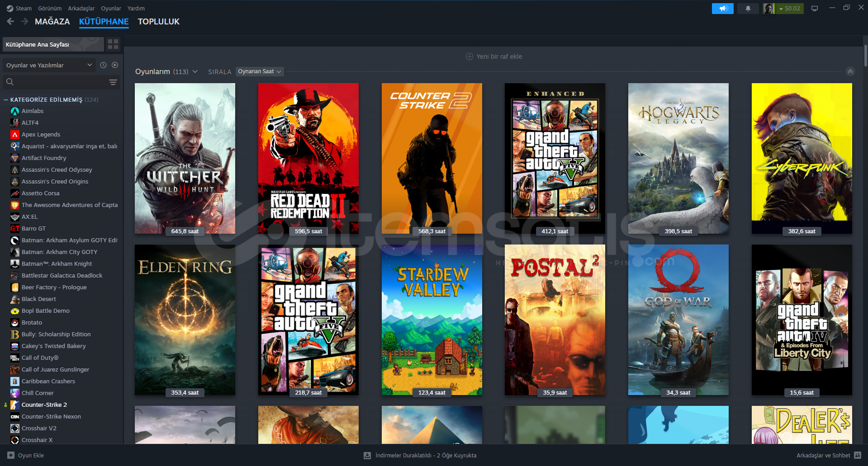Switch to the collections grid view icon
This screenshot has width=868, height=466.
click(113, 44)
